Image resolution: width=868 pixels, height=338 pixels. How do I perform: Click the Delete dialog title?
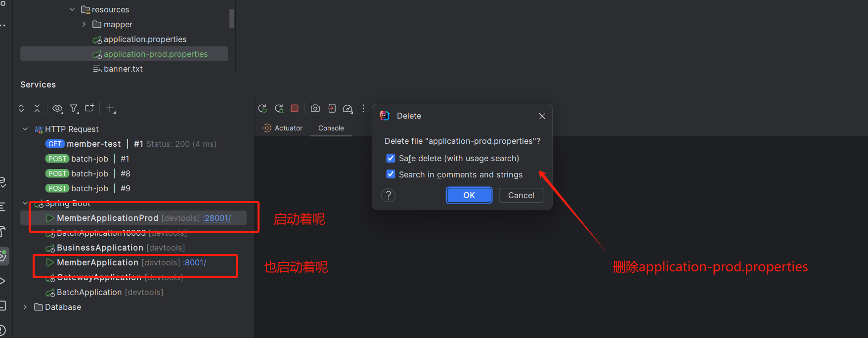[x=409, y=116]
